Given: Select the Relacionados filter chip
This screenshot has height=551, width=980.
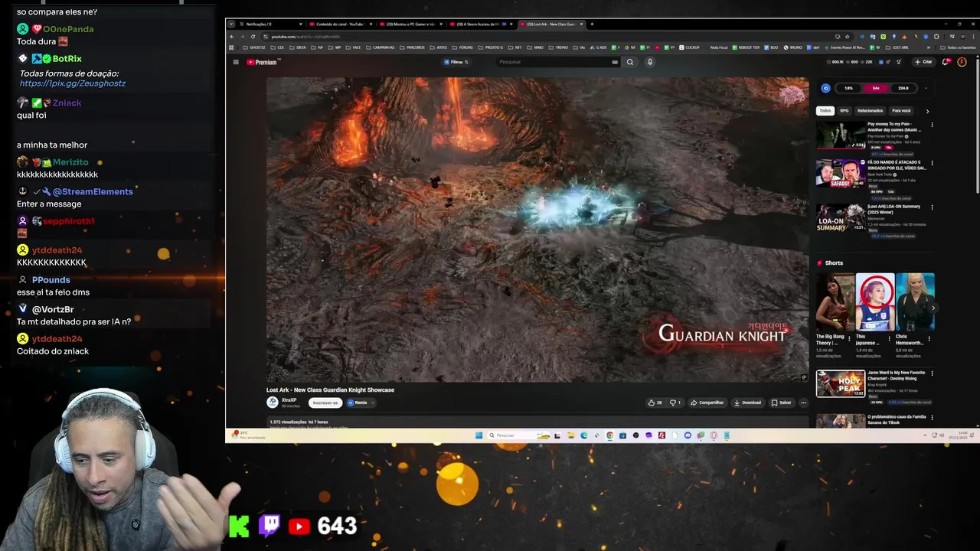Looking at the screenshot, I should click(x=870, y=111).
